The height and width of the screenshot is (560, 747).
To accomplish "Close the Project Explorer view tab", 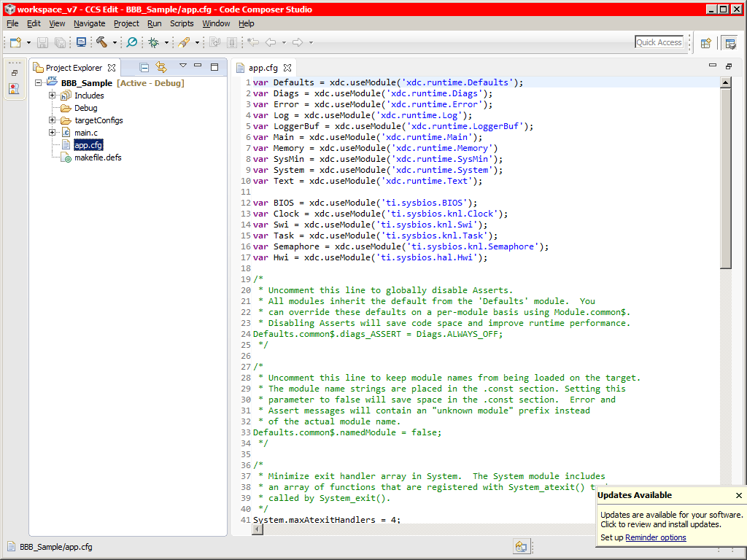I will tap(112, 68).
